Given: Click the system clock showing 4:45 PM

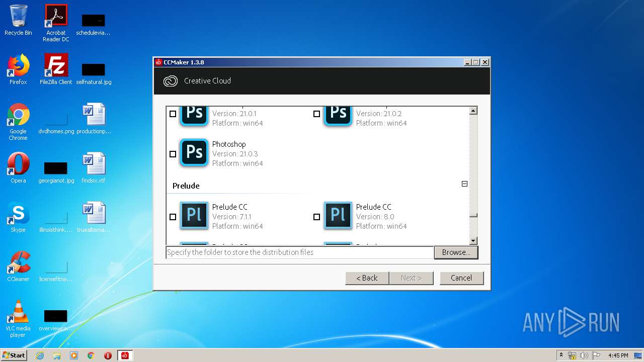Looking at the screenshot, I should (x=618, y=355).
